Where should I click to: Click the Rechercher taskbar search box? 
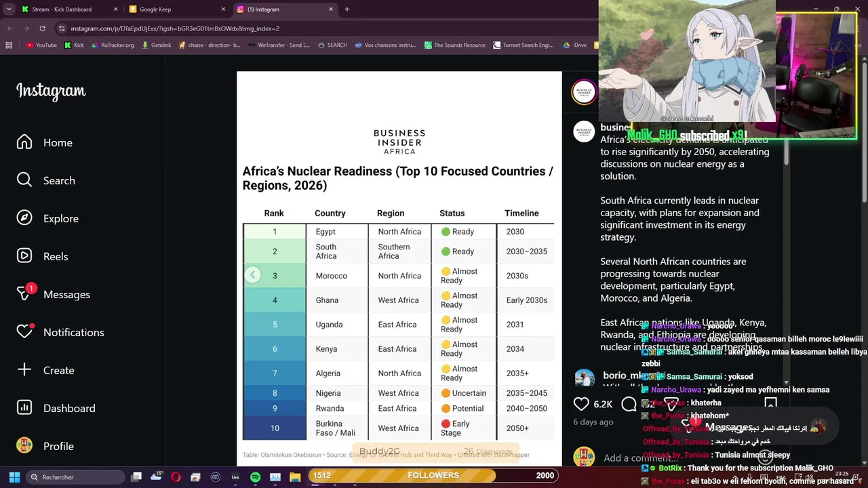click(75, 477)
